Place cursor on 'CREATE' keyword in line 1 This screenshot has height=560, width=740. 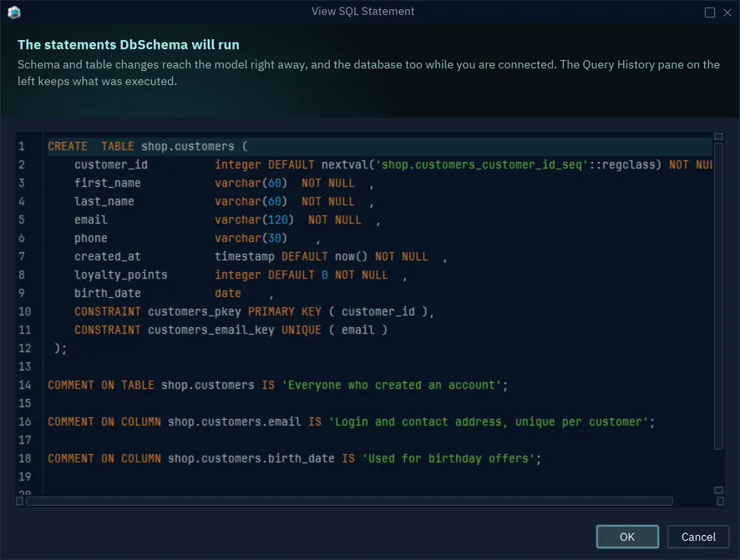point(68,146)
